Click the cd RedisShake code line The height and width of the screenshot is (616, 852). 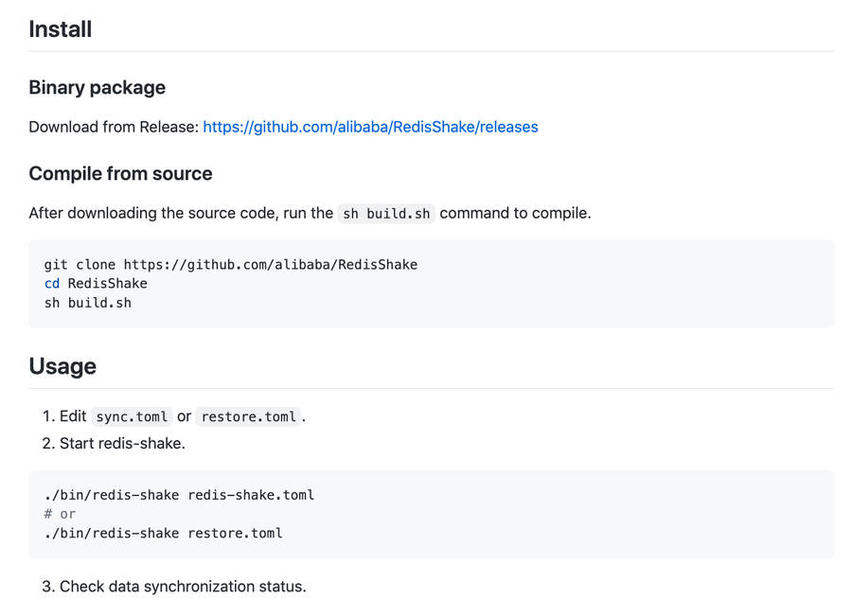(x=95, y=283)
